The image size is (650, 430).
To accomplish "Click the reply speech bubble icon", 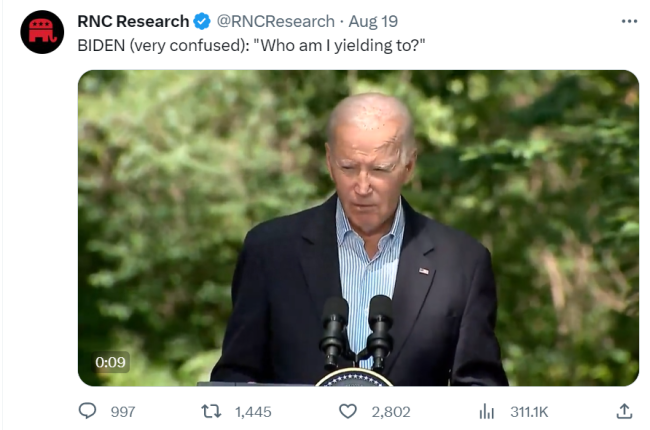I will coord(88,411).
